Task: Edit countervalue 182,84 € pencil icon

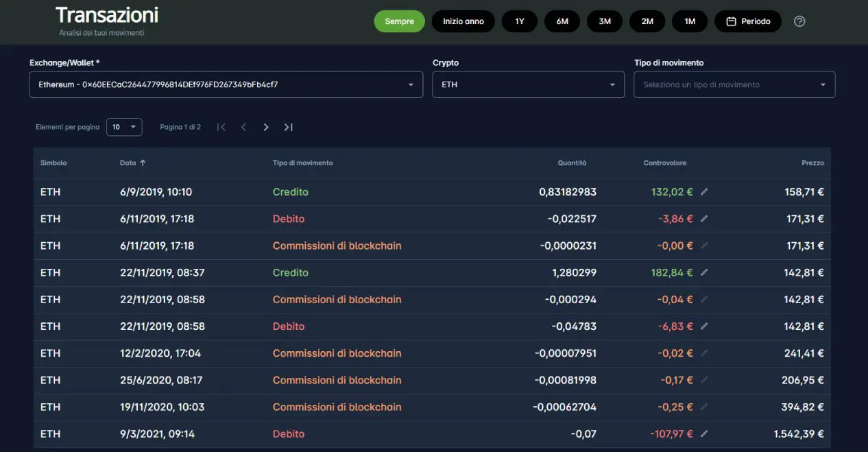Action: coord(704,272)
